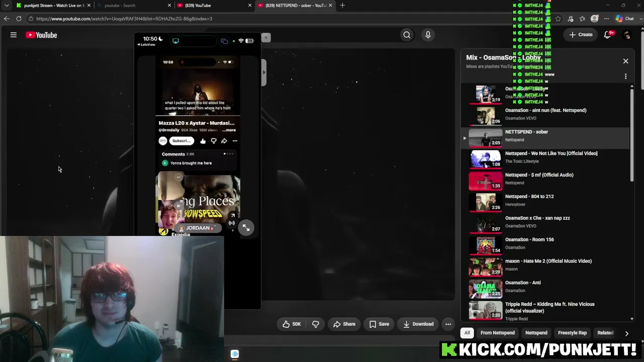
Task: Like the video with 50K likes
Action: pyautogui.click(x=291, y=324)
